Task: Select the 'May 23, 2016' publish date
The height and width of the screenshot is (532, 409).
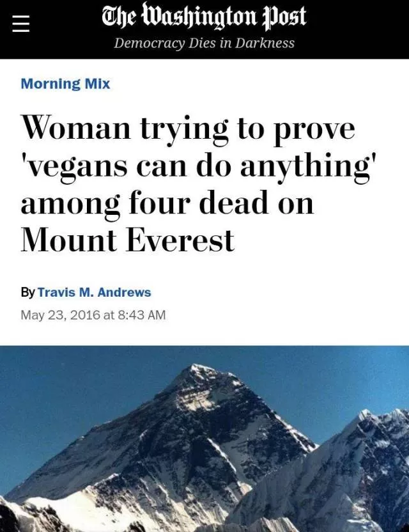Action: 60,315
